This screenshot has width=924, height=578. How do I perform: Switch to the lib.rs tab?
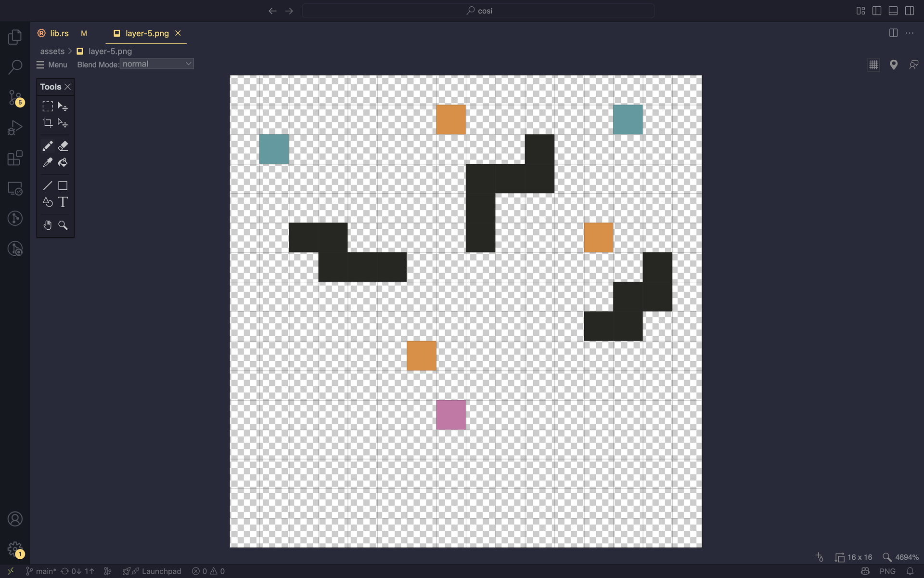pyautogui.click(x=59, y=33)
